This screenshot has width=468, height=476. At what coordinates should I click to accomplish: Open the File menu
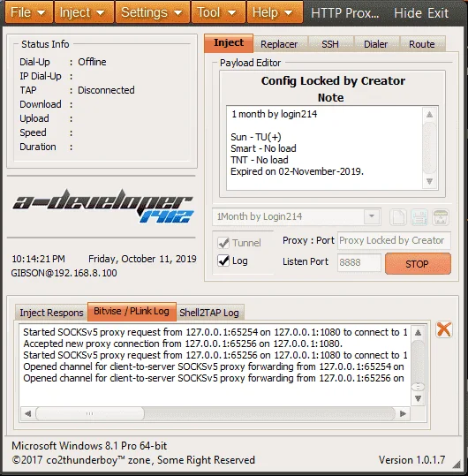(x=29, y=12)
